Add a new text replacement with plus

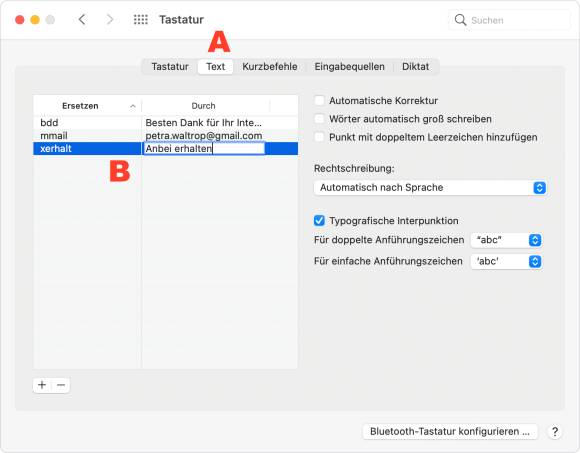pos(42,385)
